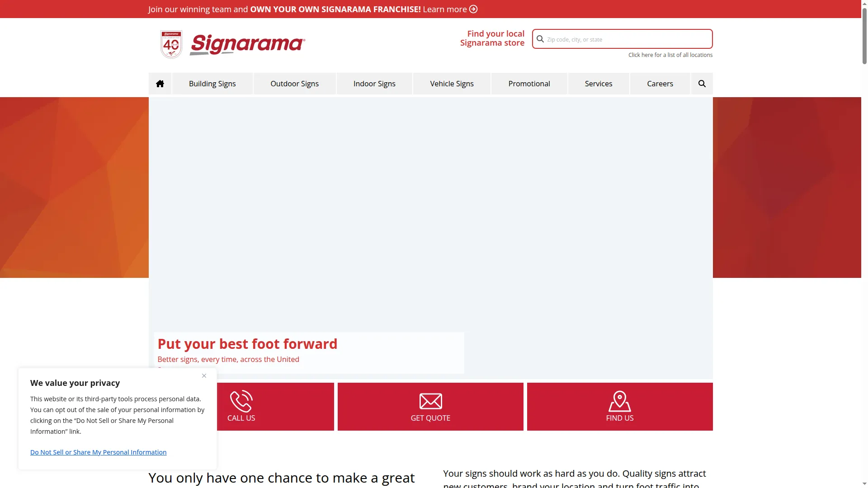Open Outdoor Signs menu
Screen dimensions: 868x488
[x=295, y=84]
